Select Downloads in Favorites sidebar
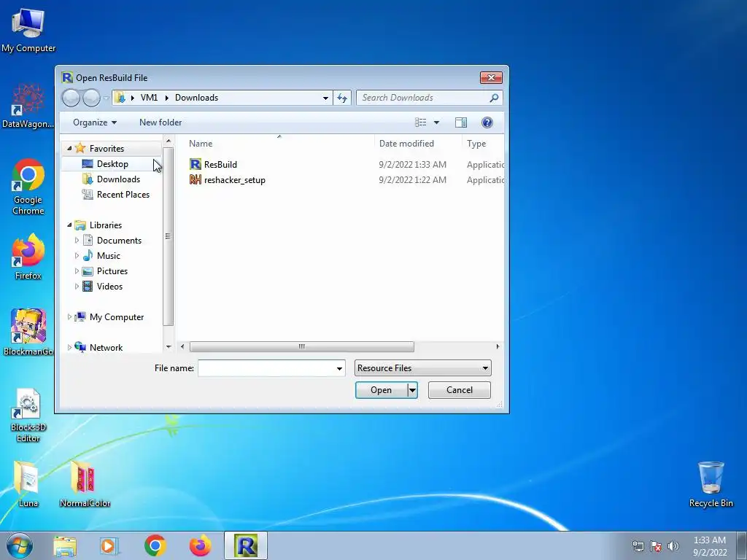Image resolution: width=747 pixels, height=560 pixels. tap(118, 179)
